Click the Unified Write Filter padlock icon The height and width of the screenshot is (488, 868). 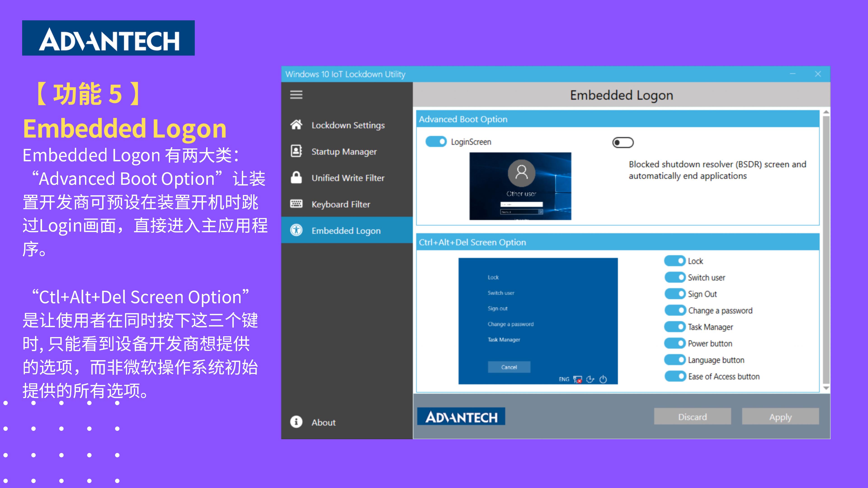[x=296, y=177]
